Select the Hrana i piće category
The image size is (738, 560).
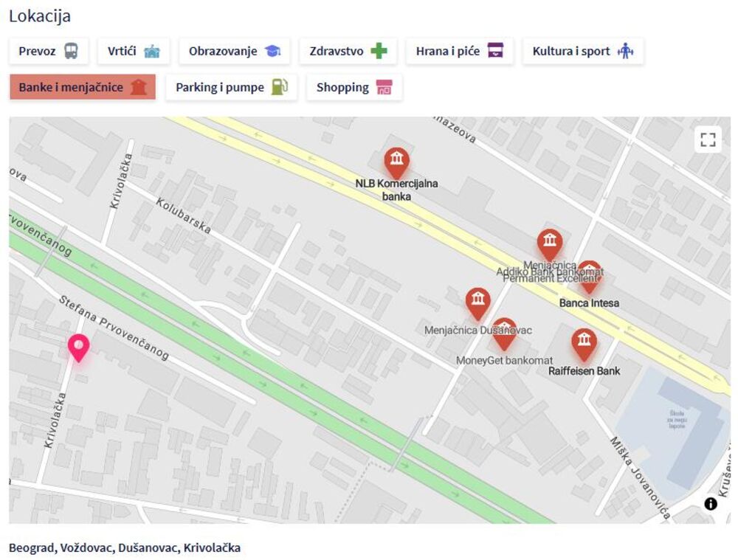(459, 51)
